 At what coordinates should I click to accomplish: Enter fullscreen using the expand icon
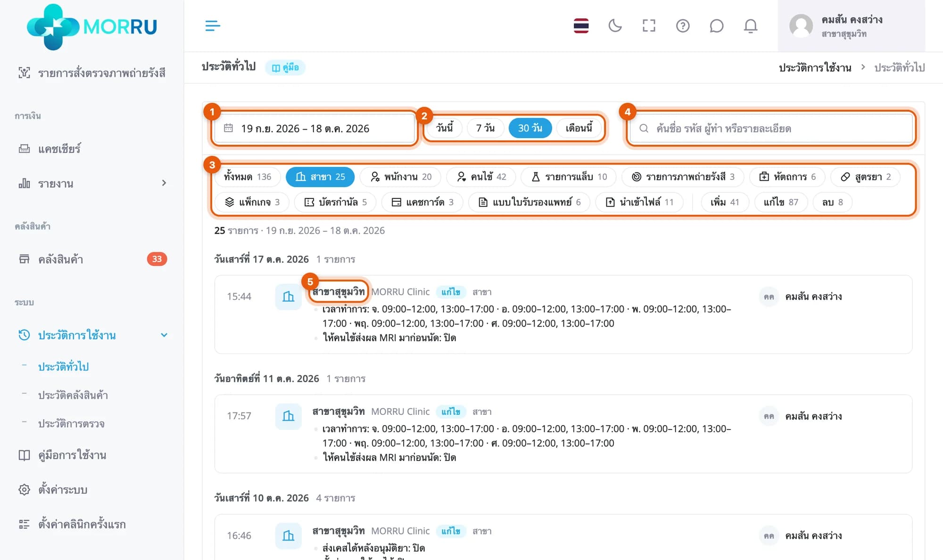pyautogui.click(x=649, y=26)
